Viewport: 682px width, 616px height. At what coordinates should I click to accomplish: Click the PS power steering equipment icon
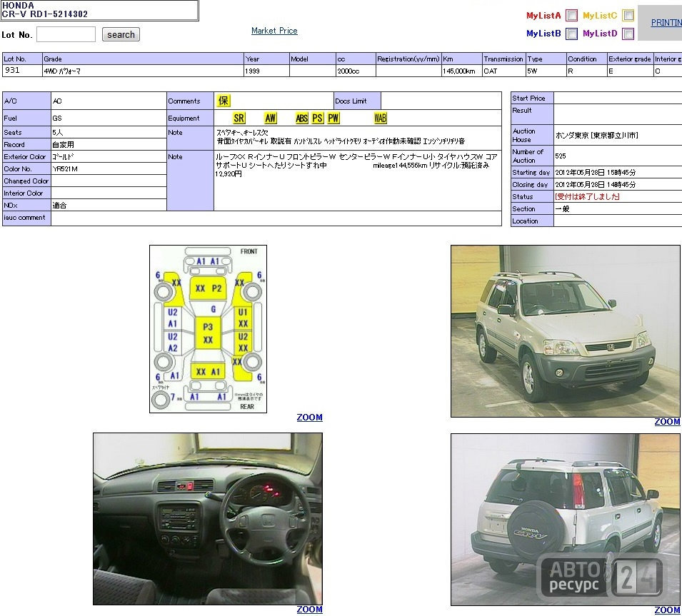click(x=318, y=118)
